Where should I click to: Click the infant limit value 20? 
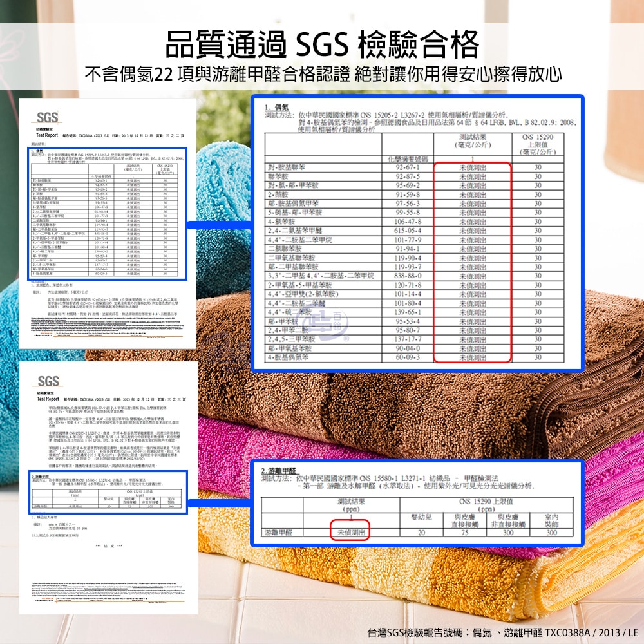coord(421,533)
